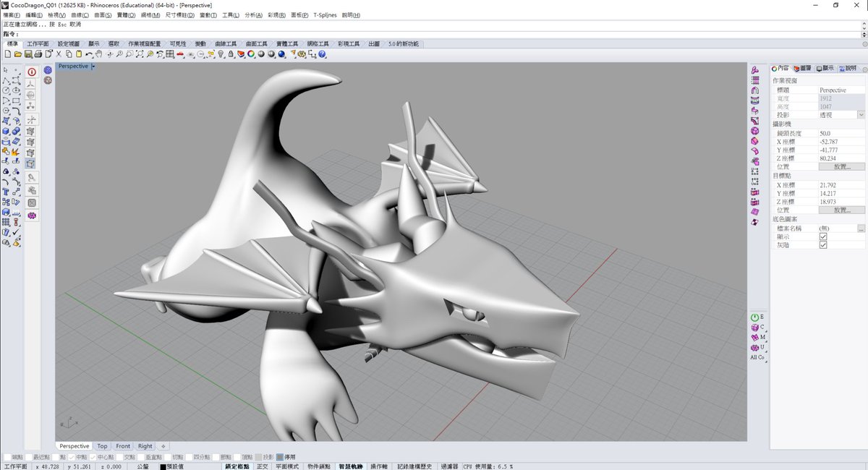Toggle the 交點 osnap checkbox

[120, 457]
